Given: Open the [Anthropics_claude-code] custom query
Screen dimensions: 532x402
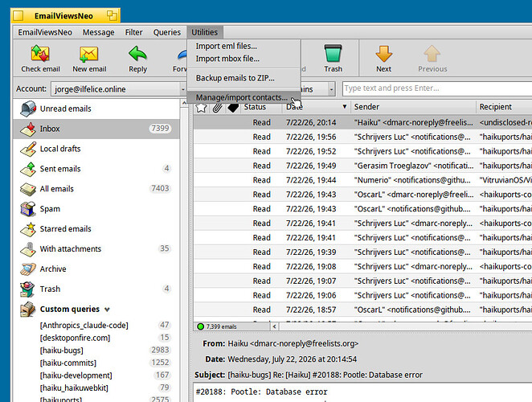Looking at the screenshot, I should (x=84, y=326).
